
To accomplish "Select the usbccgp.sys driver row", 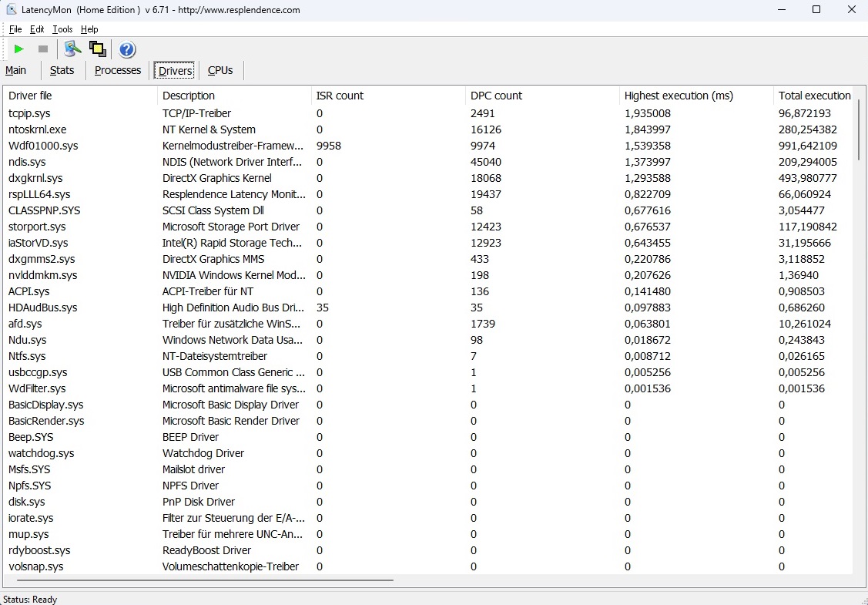I will click(428, 371).
